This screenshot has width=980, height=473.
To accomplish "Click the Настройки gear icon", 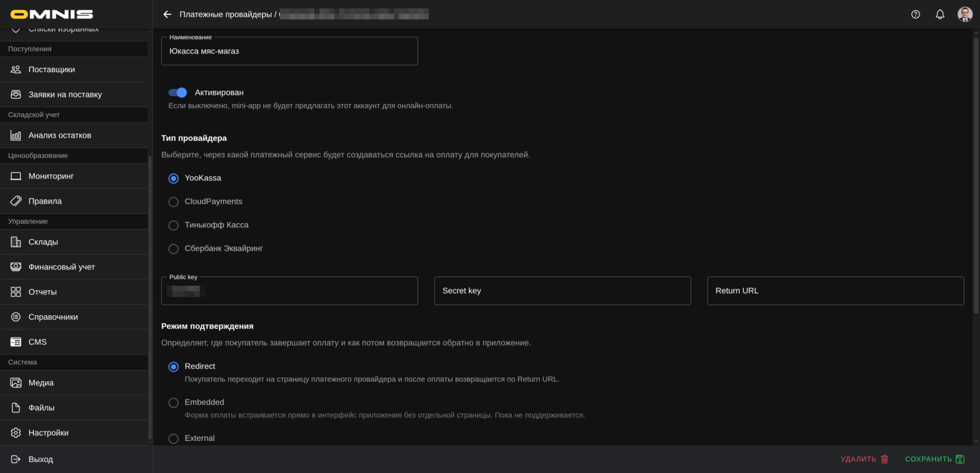I will [16, 433].
